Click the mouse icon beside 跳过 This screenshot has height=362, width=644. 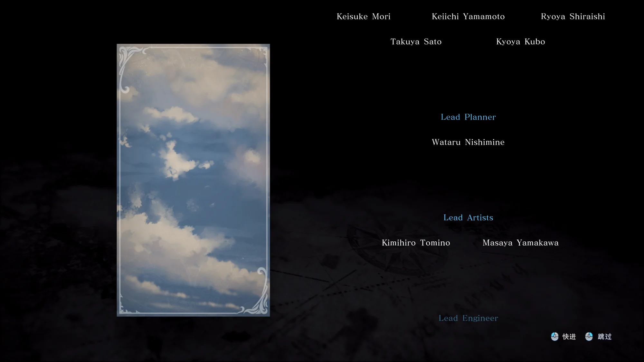[x=589, y=337]
